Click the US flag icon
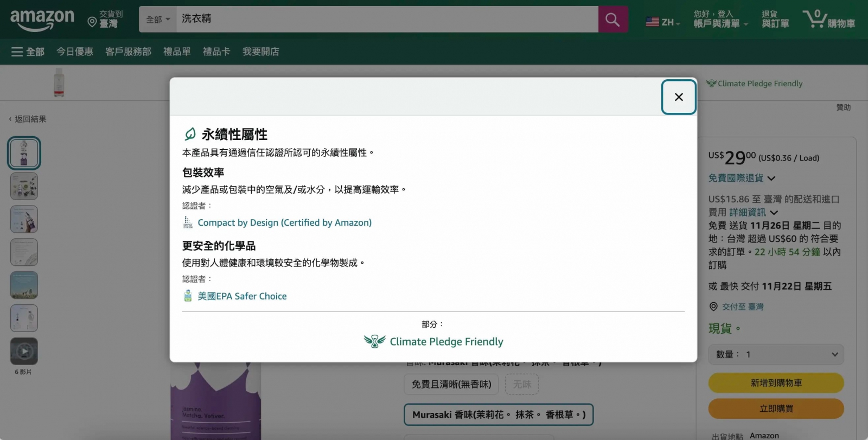This screenshot has width=868, height=440. 652,22
